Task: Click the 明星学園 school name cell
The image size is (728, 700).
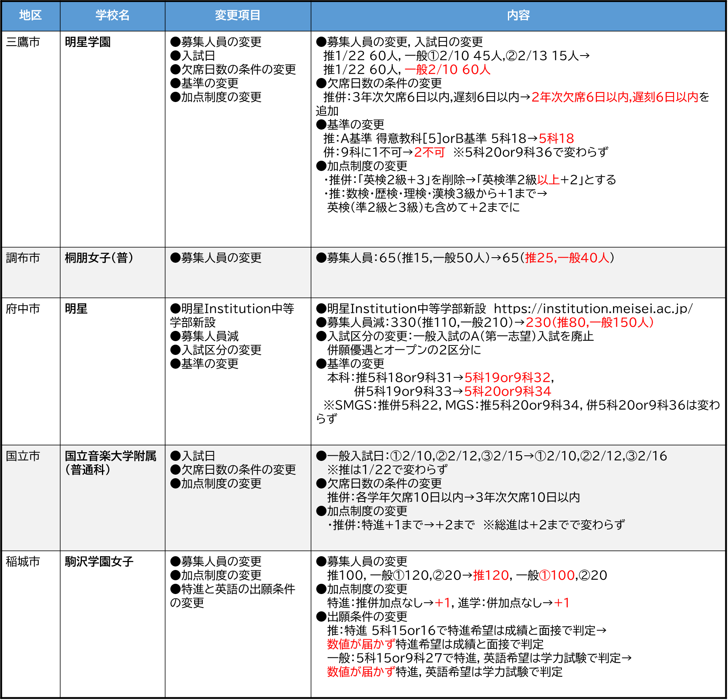Action: pos(88,42)
